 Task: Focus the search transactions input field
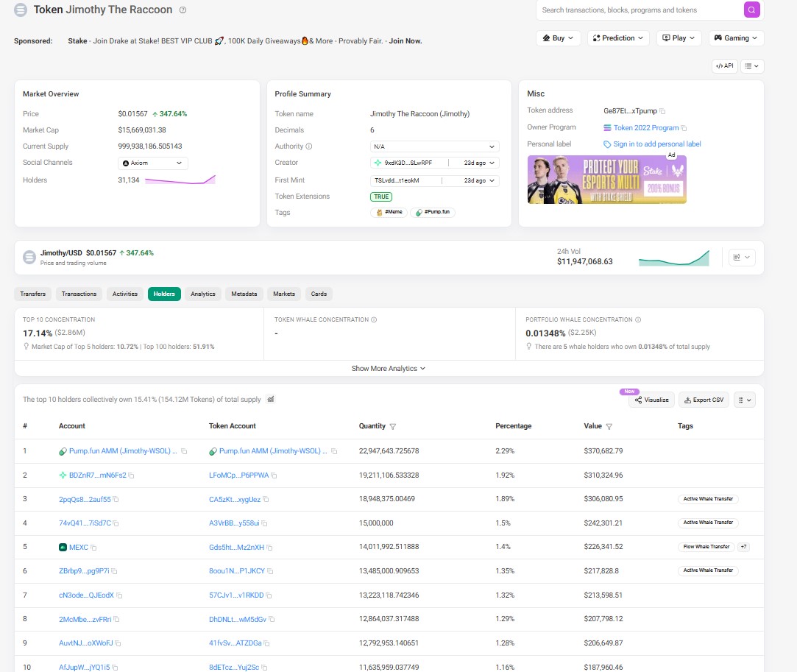click(x=640, y=10)
